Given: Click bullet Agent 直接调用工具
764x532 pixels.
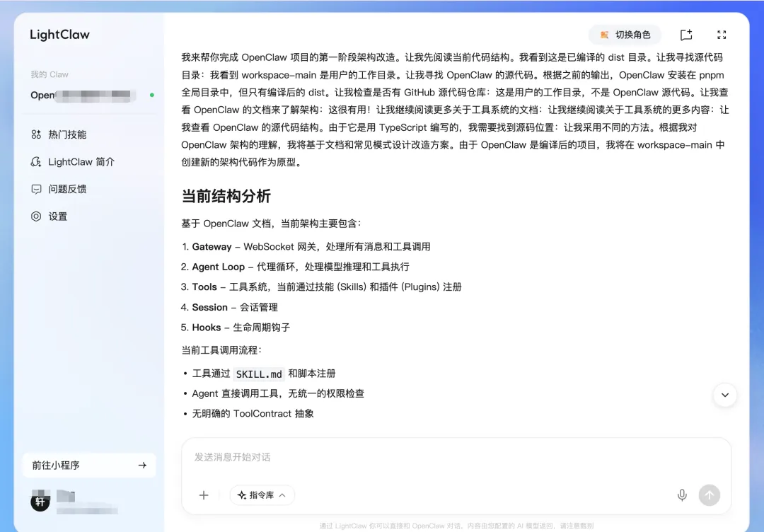Looking at the screenshot, I should (x=278, y=393).
